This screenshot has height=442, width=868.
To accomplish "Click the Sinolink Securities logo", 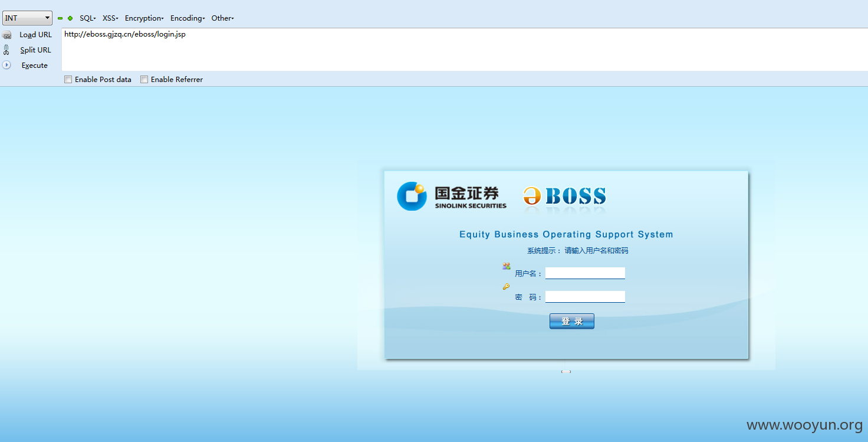I will pos(452,197).
